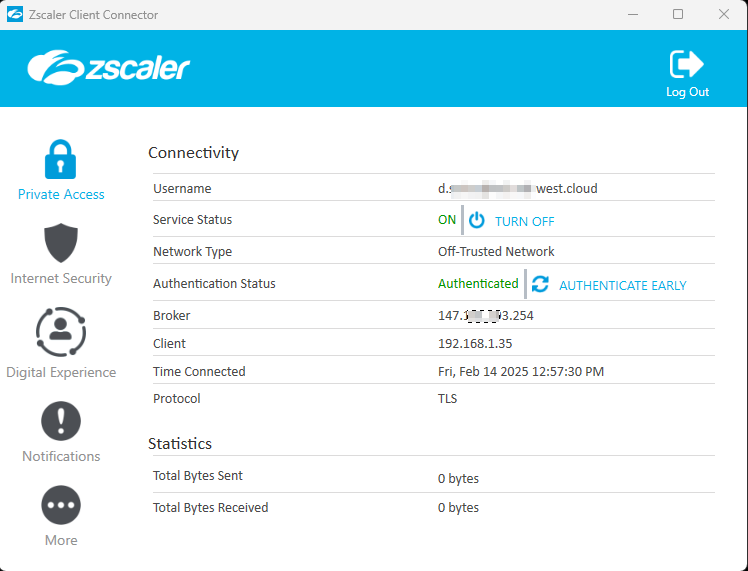748x571 pixels.
Task: Select the Network Type label
Action: [x=192, y=251]
